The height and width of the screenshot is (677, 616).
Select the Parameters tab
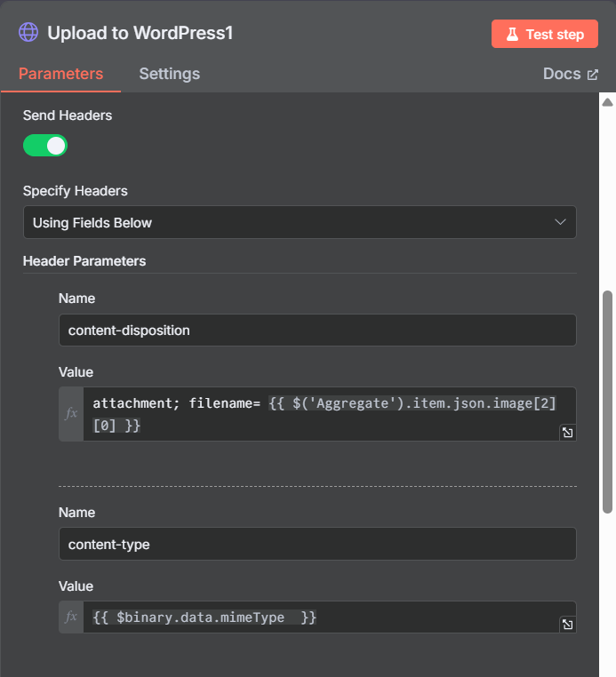[61, 74]
